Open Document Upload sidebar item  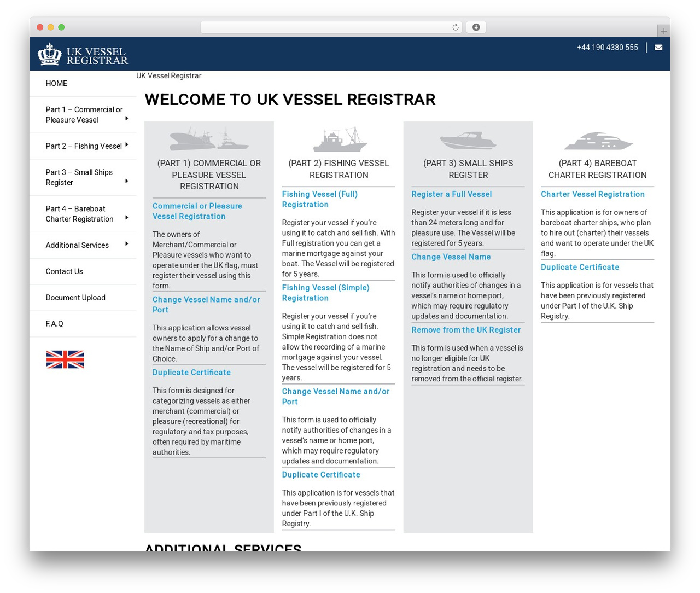[x=75, y=298]
